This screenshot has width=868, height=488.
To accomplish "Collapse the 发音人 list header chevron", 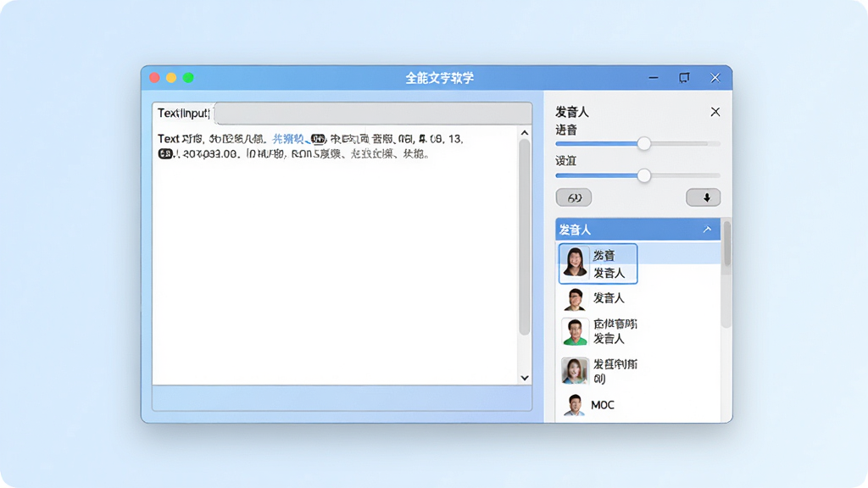I will pos(707,229).
